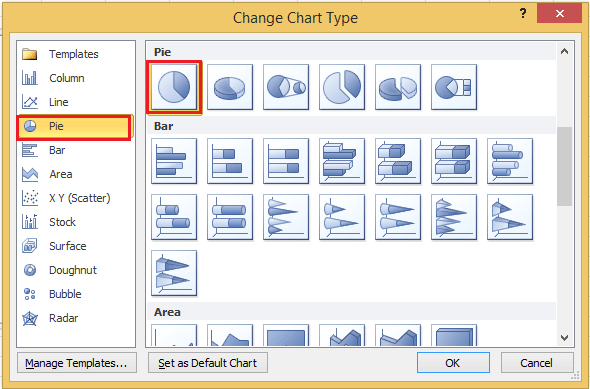
Task: Choose the Pie in 3-D chart icon
Action: coord(230,87)
